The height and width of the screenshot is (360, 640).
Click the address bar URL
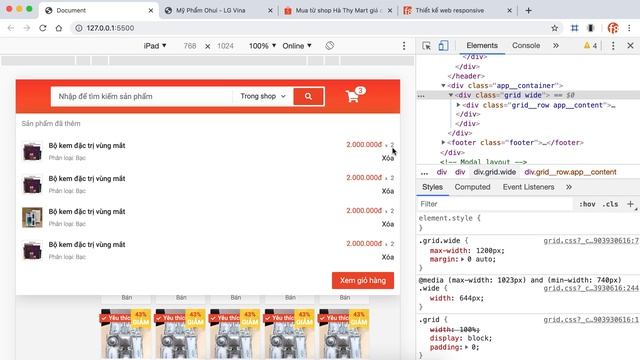click(x=110, y=28)
